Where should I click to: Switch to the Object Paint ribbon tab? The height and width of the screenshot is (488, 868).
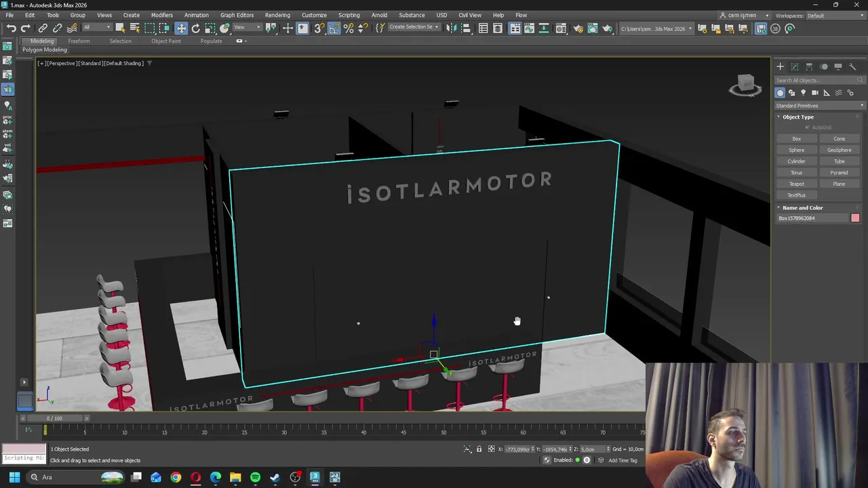166,41
